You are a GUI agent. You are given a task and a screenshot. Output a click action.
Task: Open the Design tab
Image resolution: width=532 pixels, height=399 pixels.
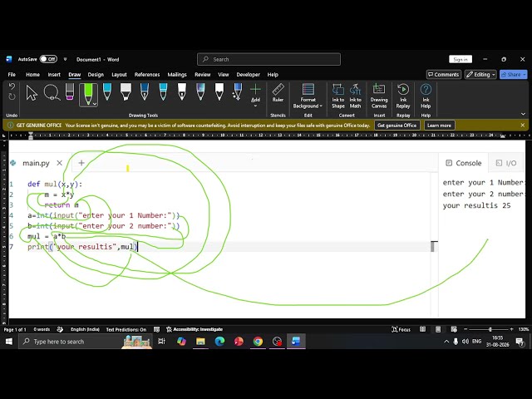coord(96,75)
